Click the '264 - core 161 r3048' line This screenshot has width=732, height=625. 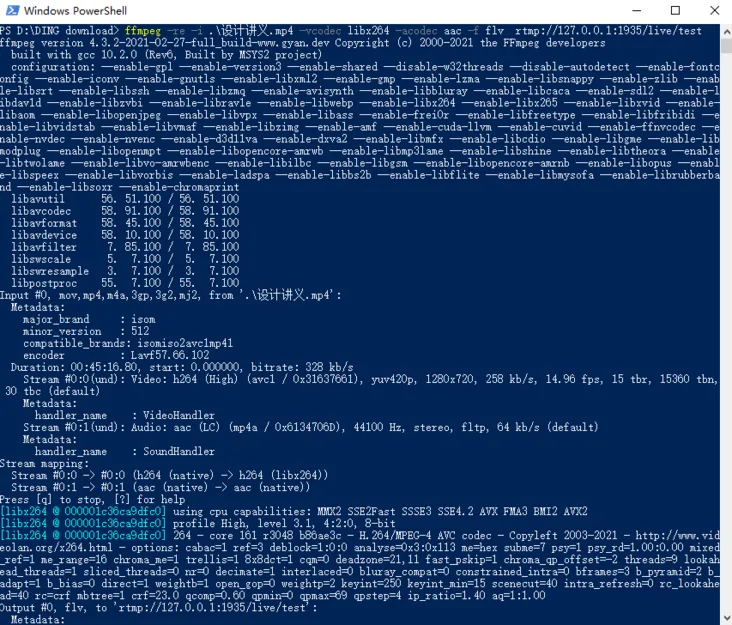point(359,536)
